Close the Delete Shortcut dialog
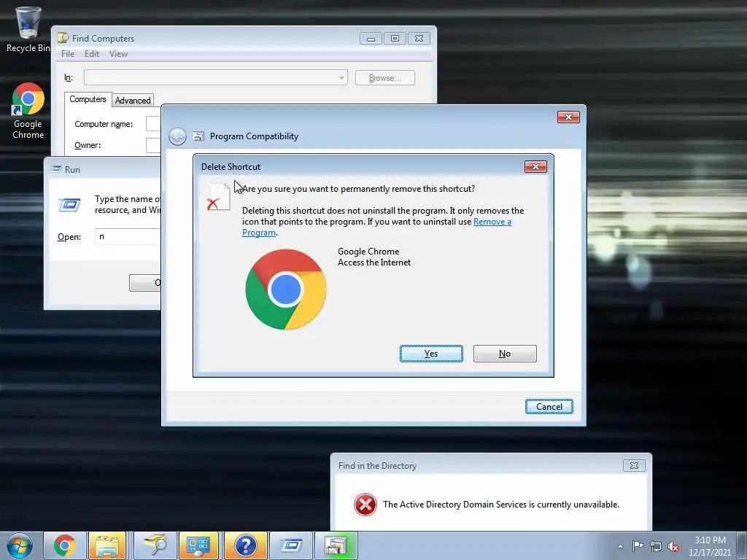The image size is (747, 560). [535, 166]
